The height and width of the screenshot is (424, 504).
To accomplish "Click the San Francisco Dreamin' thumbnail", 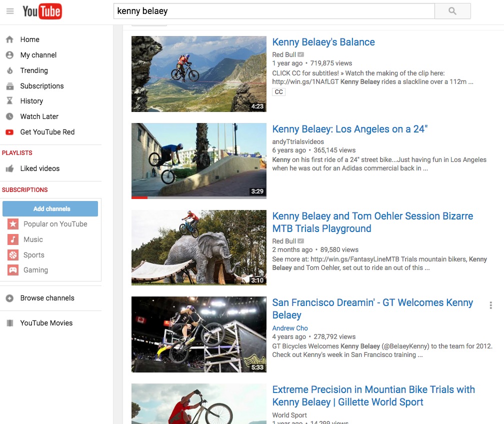I will click(199, 334).
